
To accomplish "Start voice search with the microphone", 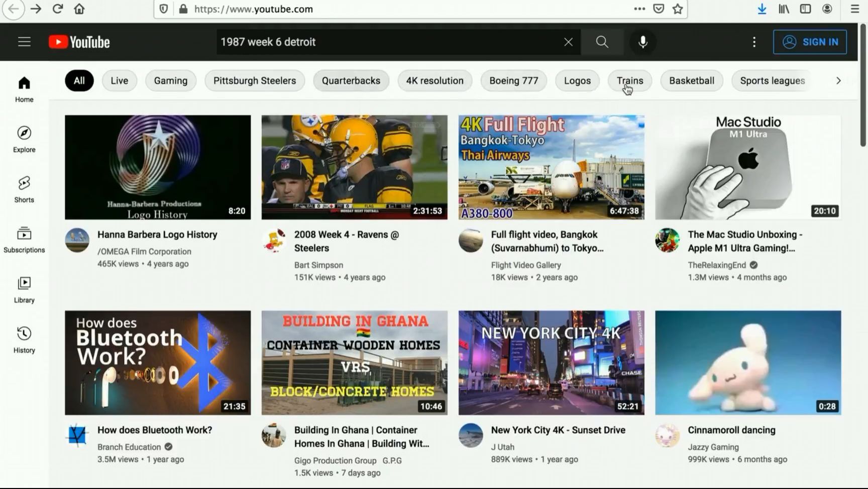I will click(642, 42).
